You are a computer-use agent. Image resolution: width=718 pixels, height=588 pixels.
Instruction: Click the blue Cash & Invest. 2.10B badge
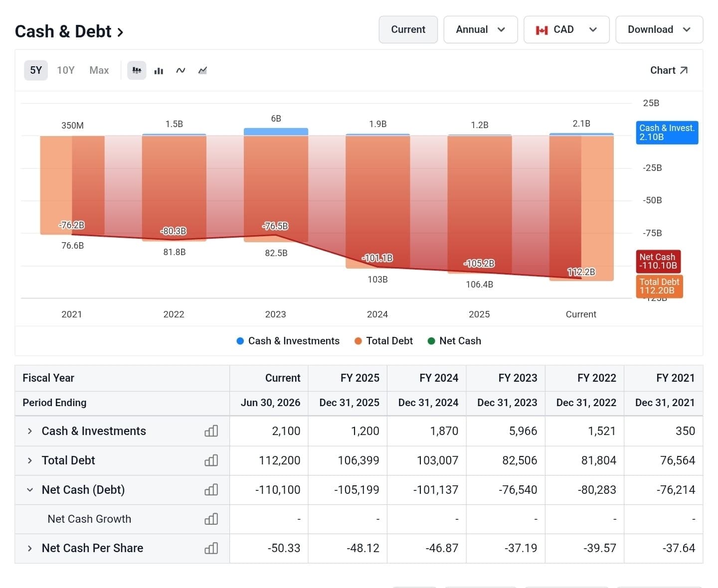pos(667,133)
